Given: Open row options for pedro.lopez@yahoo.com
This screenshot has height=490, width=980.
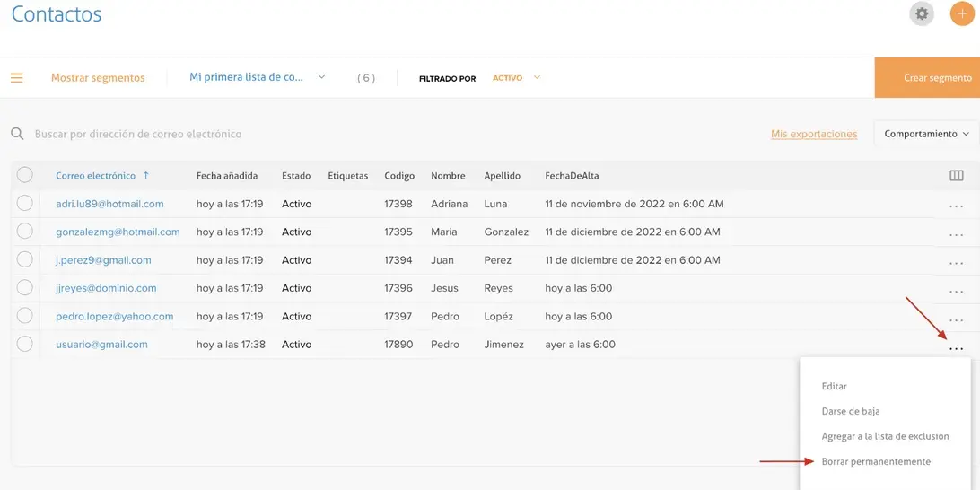Looking at the screenshot, I should pos(957,319).
